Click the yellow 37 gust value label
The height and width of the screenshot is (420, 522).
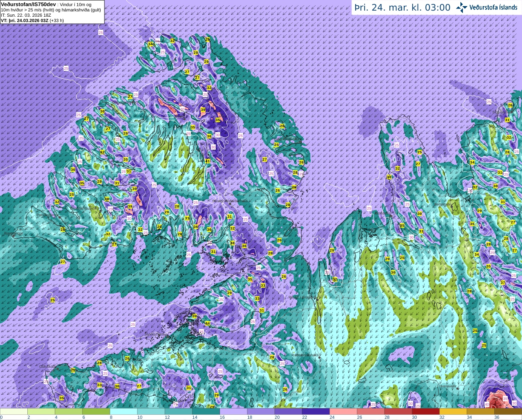click(503, 283)
